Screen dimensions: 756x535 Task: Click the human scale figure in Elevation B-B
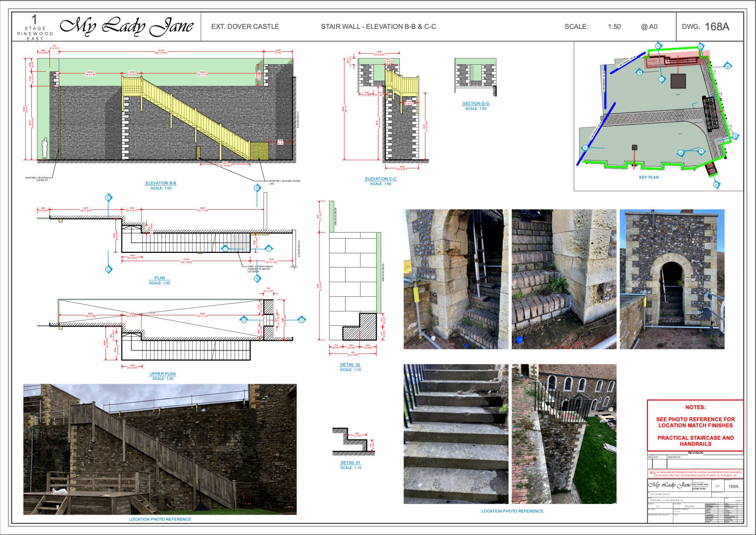point(45,148)
